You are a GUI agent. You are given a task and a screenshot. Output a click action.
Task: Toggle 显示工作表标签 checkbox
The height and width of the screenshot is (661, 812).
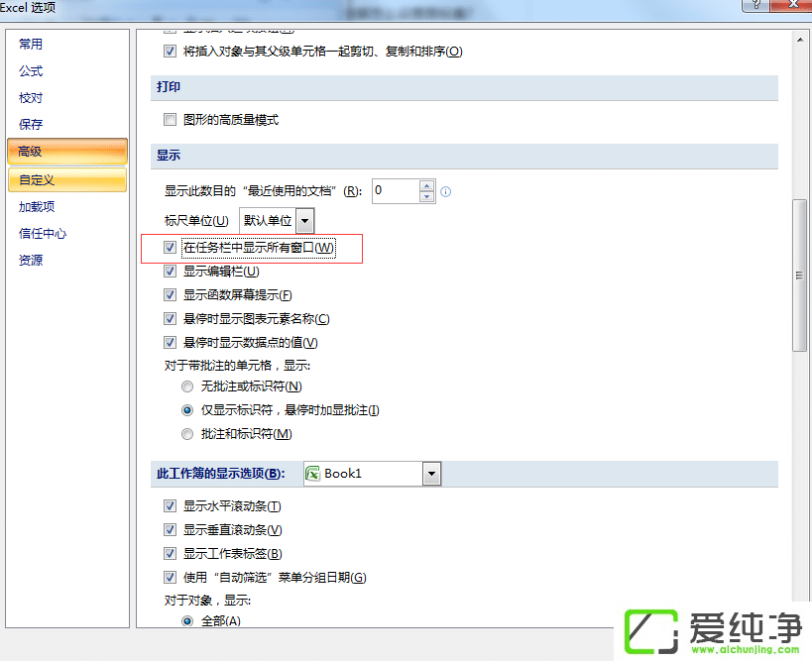[170, 553]
